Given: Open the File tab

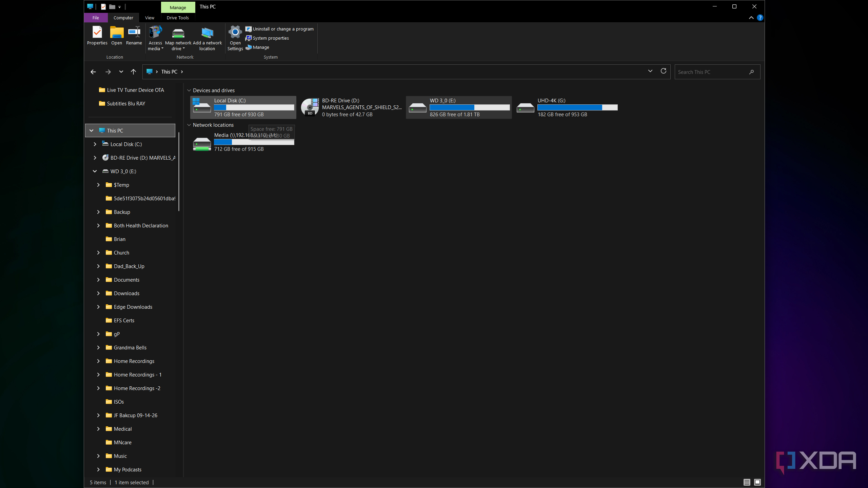Looking at the screenshot, I should 96,18.
